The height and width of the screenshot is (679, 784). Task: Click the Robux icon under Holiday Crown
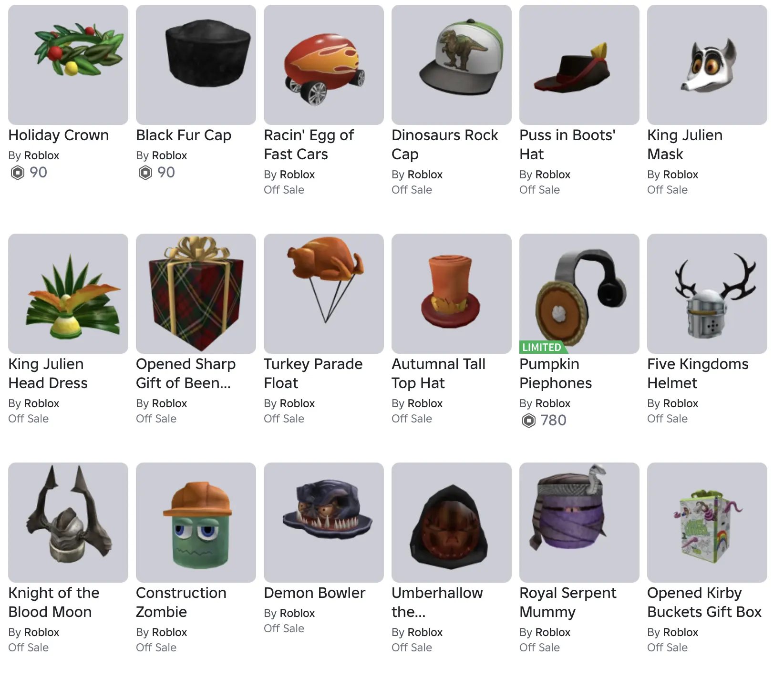pyautogui.click(x=18, y=173)
